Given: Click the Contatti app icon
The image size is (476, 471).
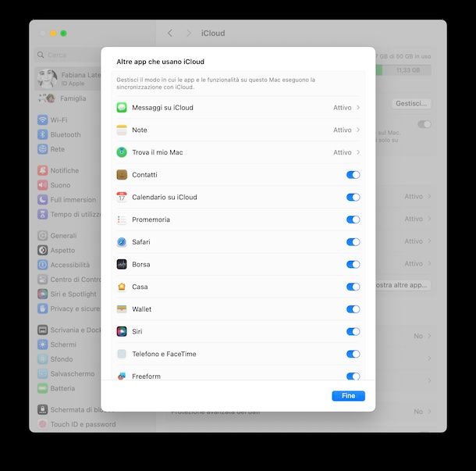Looking at the screenshot, I should [122, 175].
